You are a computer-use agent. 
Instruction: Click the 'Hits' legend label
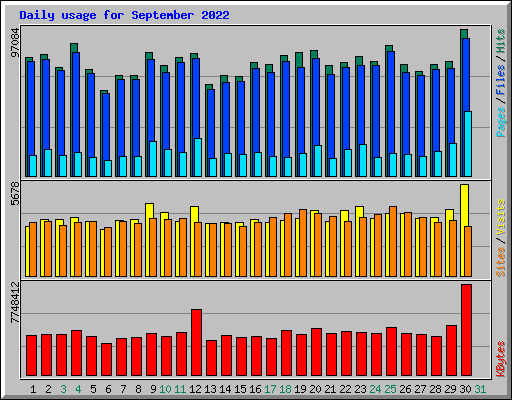coord(501,41)
